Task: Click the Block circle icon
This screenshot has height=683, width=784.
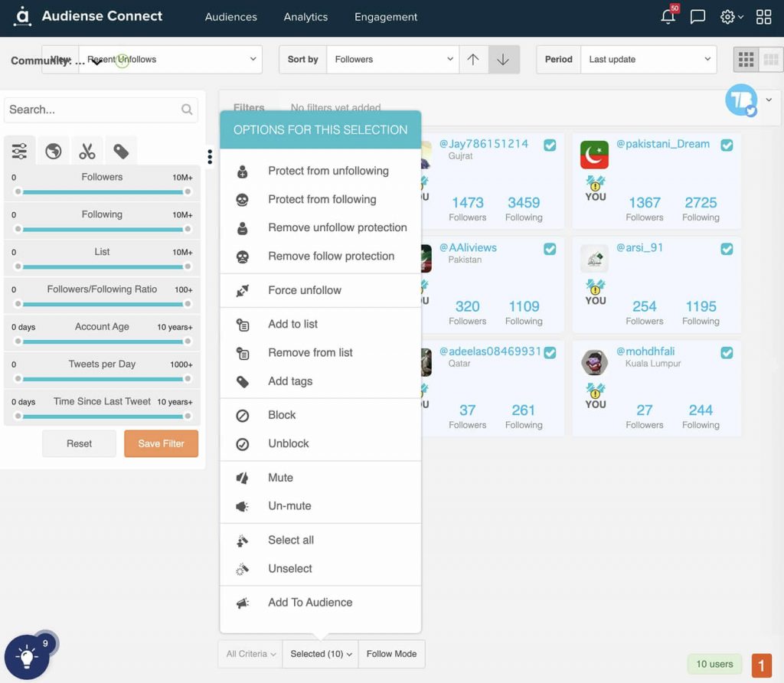Action: 243,416
